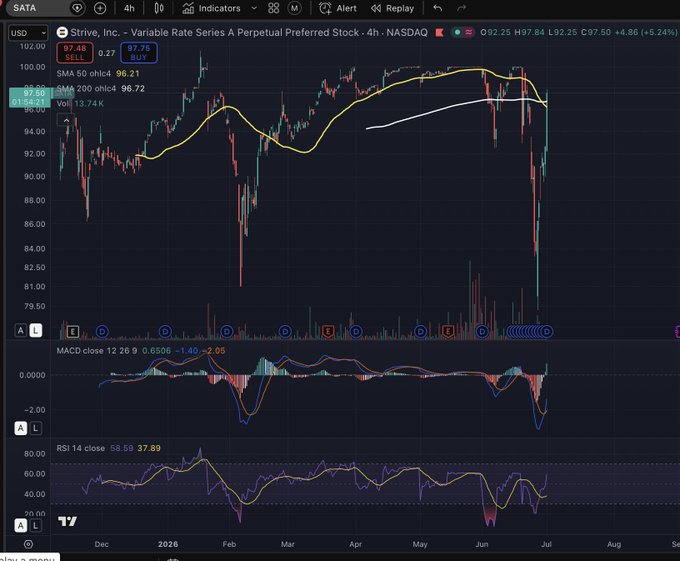
Task: Toggle auto scale A on MACD pane
Action: point(20,428)
